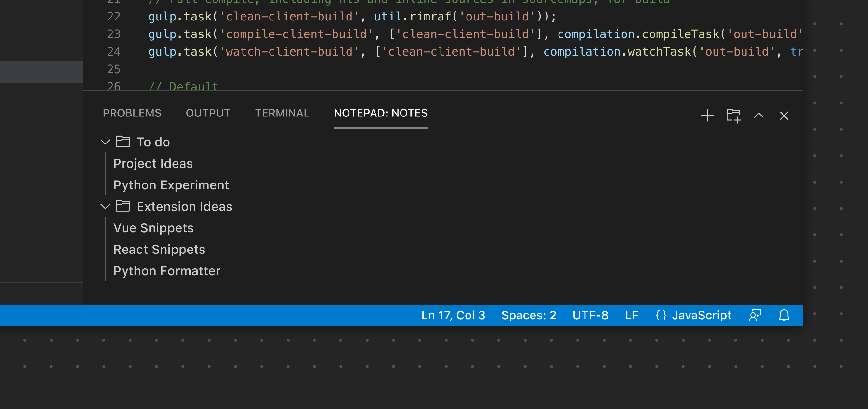Screen dimensions: 868x409
Task: Open the TERMINAL tab
Action: point(282,113)
